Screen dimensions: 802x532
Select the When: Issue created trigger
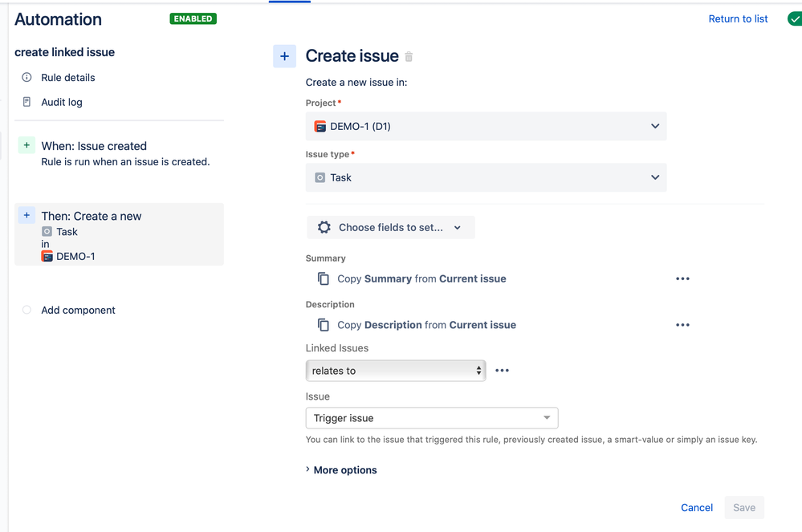[x=119, y=153]
